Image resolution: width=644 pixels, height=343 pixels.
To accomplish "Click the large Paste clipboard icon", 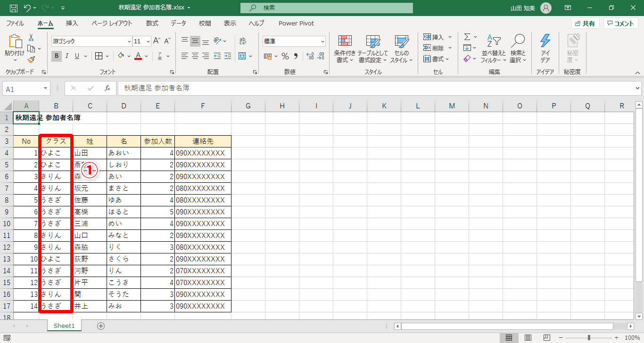I will (x=15, y=41).
